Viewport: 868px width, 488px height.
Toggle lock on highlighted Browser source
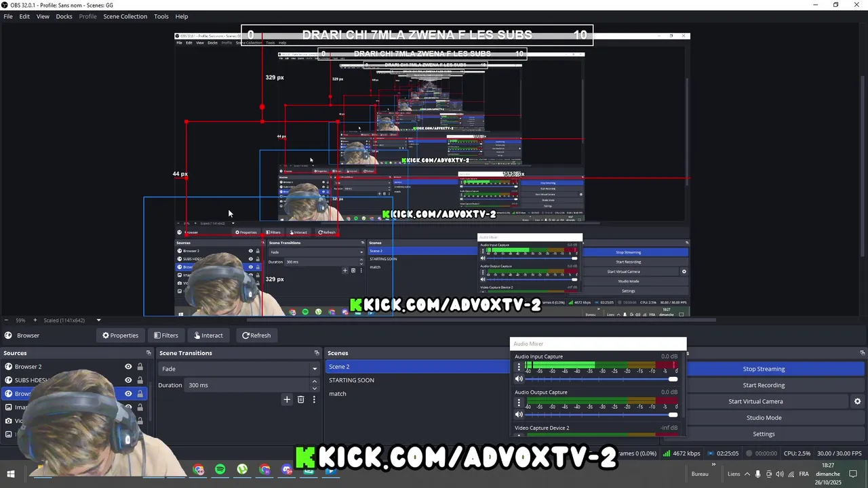tap(140, 394)
